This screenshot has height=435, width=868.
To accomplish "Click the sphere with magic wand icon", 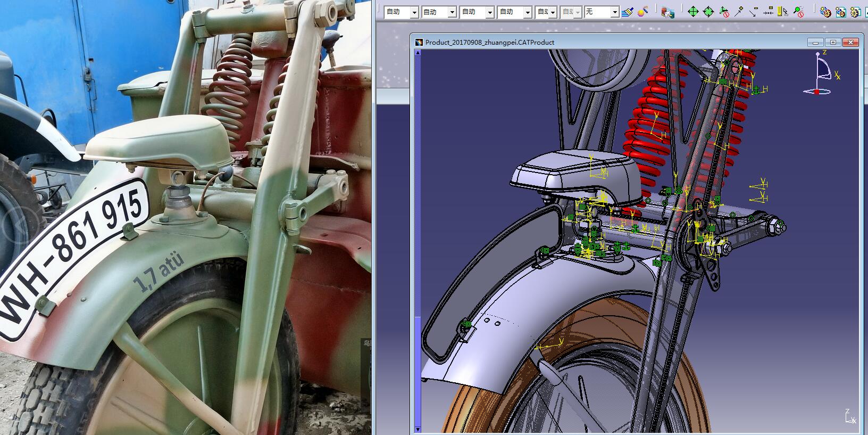I will (x=643, y=11).
